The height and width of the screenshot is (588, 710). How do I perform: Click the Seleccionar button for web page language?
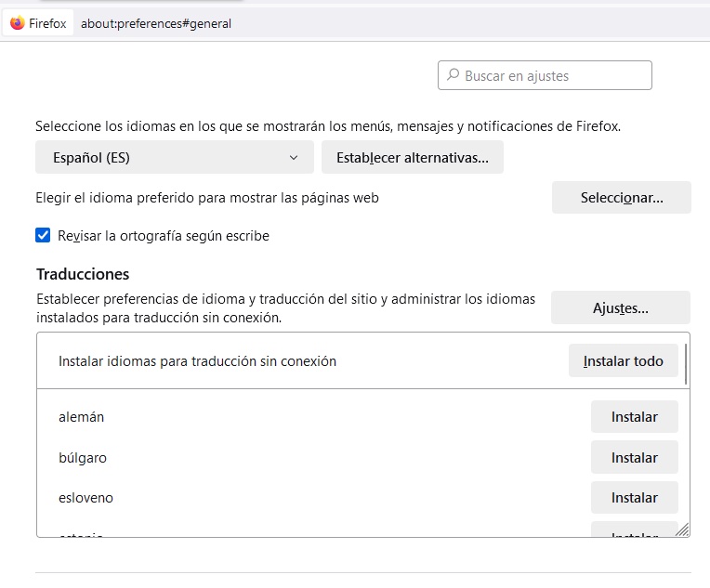click(x=621, y=197)
